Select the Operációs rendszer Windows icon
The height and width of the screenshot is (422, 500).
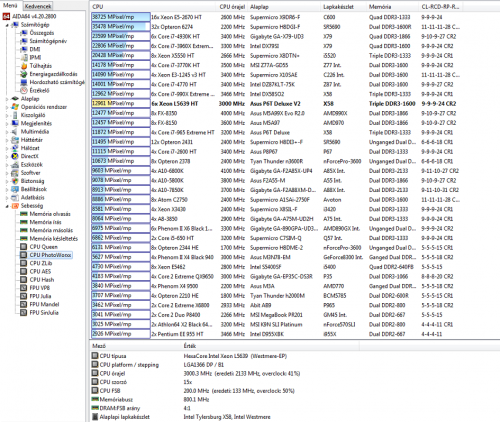pyautogui.click(x=15, y=107)
